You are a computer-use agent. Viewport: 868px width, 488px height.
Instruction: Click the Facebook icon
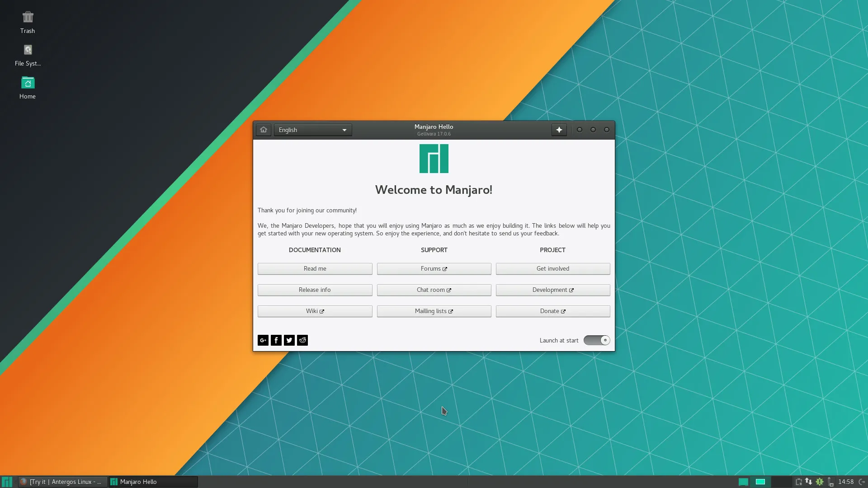[x=276, y=340]
